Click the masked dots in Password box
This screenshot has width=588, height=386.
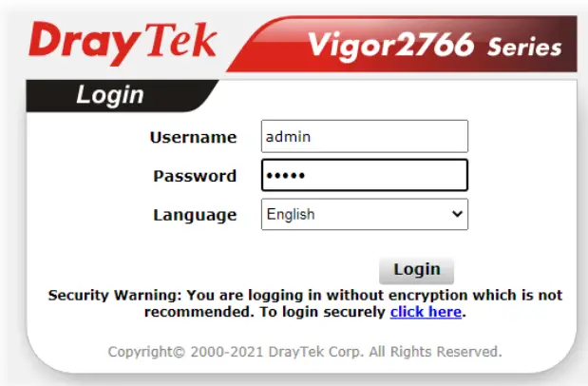(x=285, y=175)
